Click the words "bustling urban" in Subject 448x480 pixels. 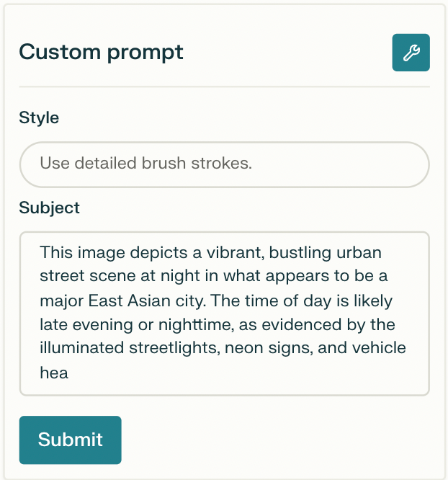326,253
